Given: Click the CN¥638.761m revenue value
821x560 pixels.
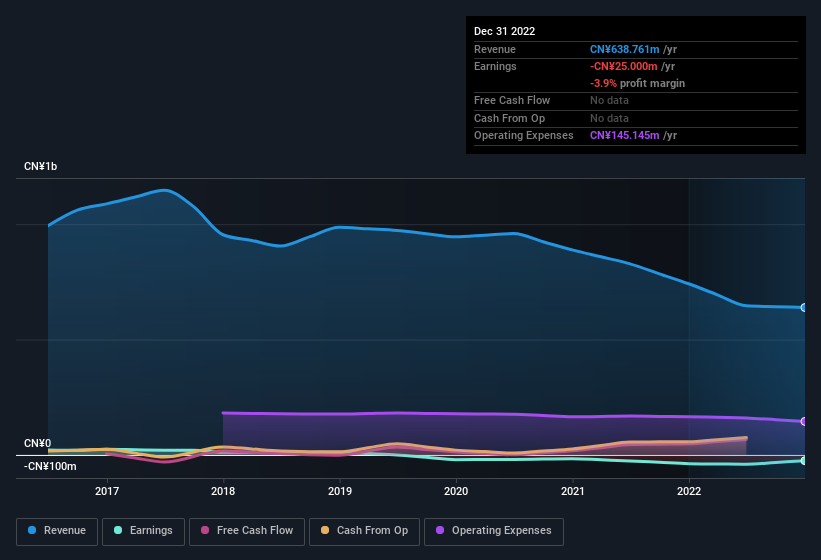Looking at the screenshot, I should point(624,49).
